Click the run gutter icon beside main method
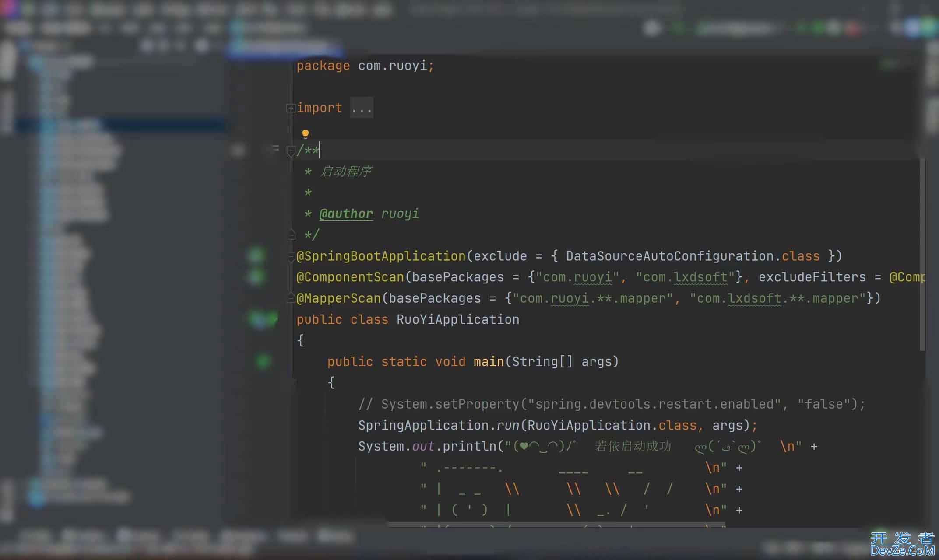This screenshot has height=560, width=939. pos(263,362)
